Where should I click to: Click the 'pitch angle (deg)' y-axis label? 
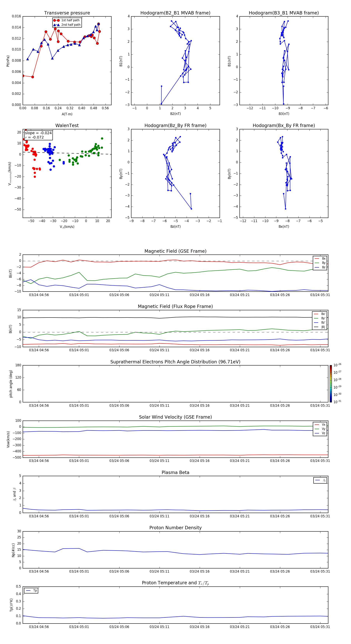tap(11, 384)
